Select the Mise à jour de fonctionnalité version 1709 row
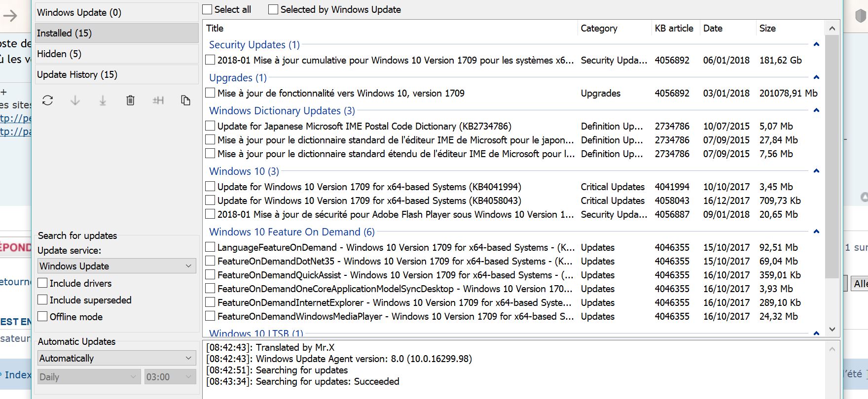Viewport: 868px width, 399px height. pos(513,93)
